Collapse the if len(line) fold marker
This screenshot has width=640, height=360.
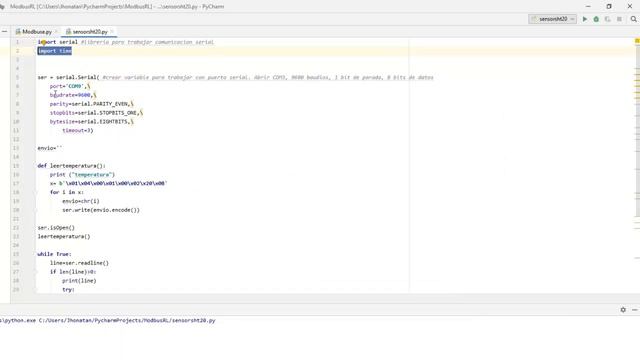tap(36, 272)
